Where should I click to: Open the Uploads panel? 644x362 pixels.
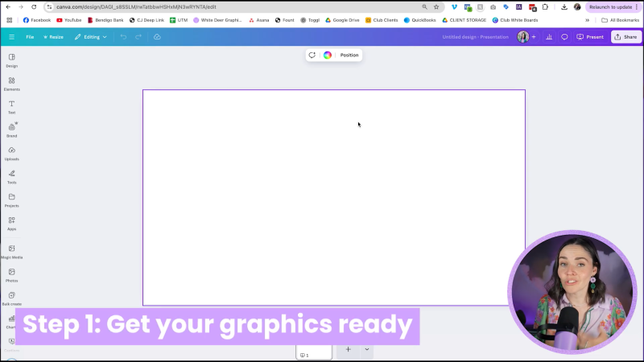11,154
